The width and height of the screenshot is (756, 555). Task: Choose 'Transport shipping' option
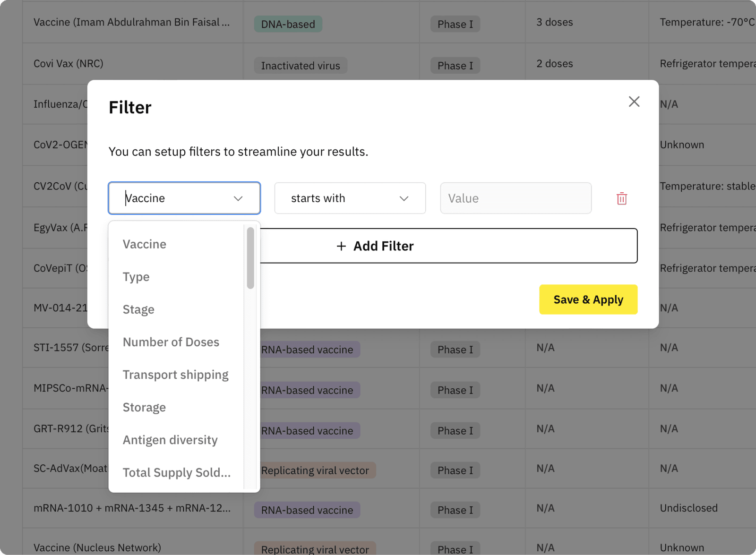pos(176,375)
